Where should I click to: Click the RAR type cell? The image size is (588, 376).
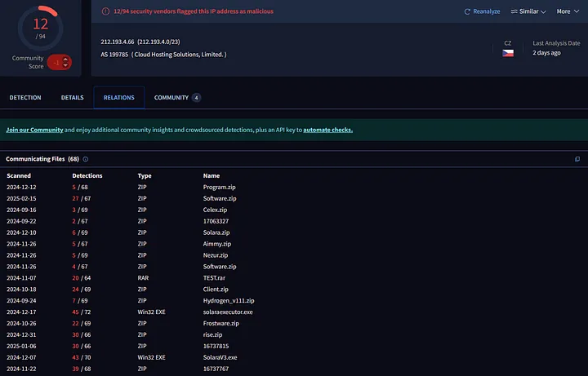tap(143, 278)
